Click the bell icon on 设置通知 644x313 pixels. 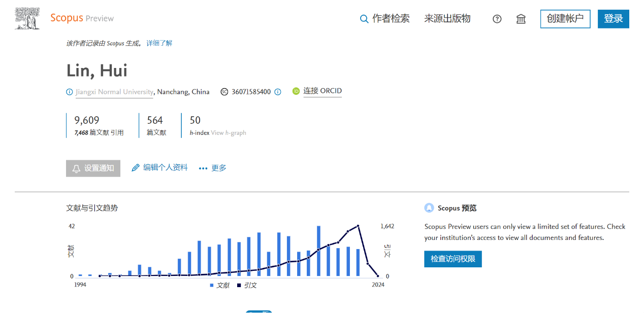(77, 168)
